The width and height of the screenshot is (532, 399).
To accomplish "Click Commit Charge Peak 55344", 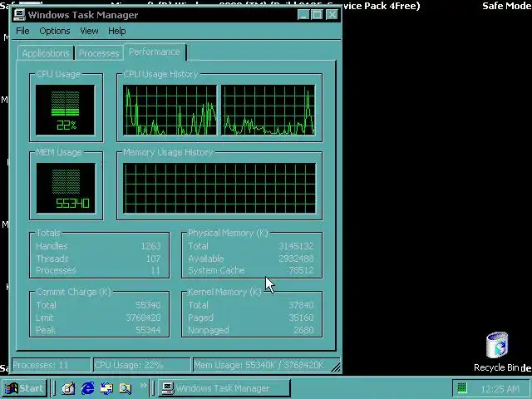I will coord(148,330).
